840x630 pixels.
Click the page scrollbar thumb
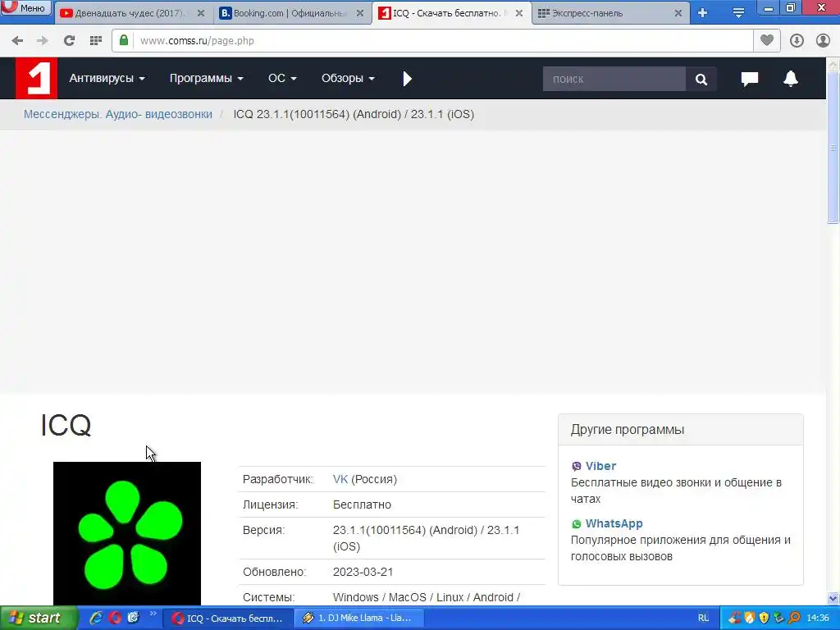click(833, 148)
